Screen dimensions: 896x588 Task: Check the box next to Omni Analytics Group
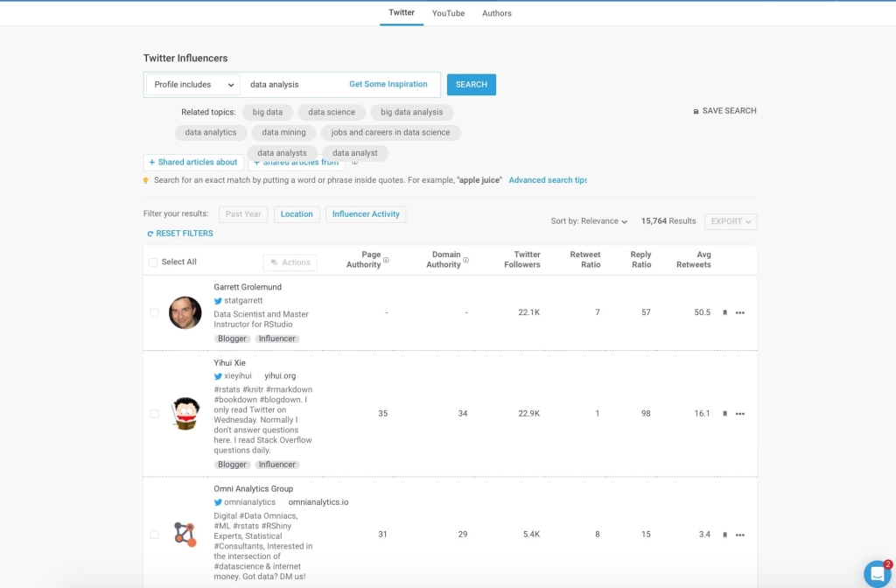pyautogui.click(x=153, y=534)
